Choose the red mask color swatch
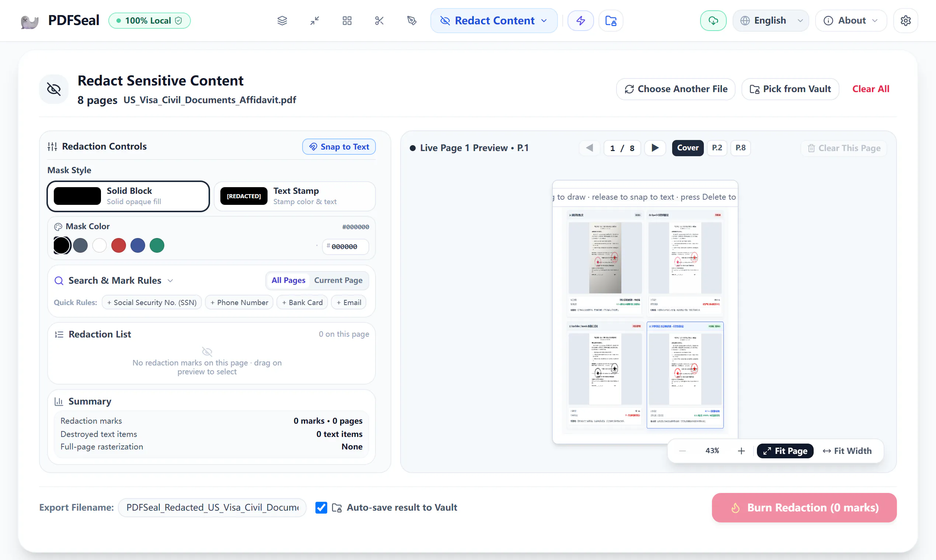Viewport: 936px width, 560px height. (x=119, y=246)
